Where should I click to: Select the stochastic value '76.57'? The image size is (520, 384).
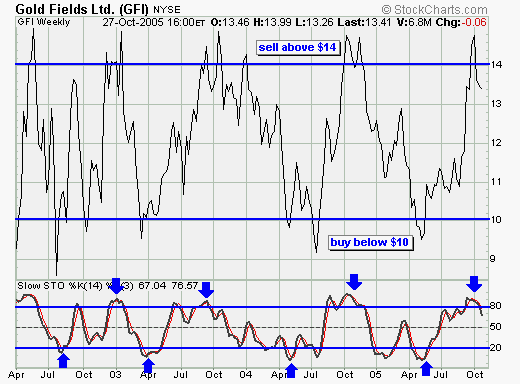[x=185, y=286]
